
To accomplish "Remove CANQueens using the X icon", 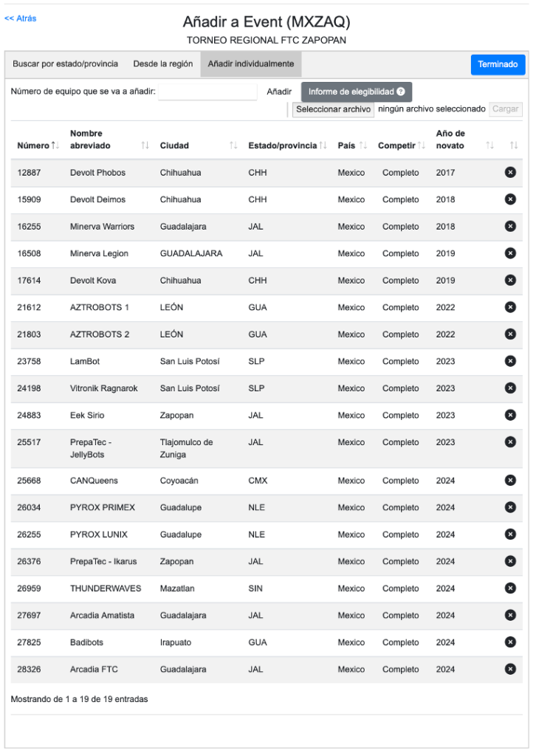I will point(509,481).
